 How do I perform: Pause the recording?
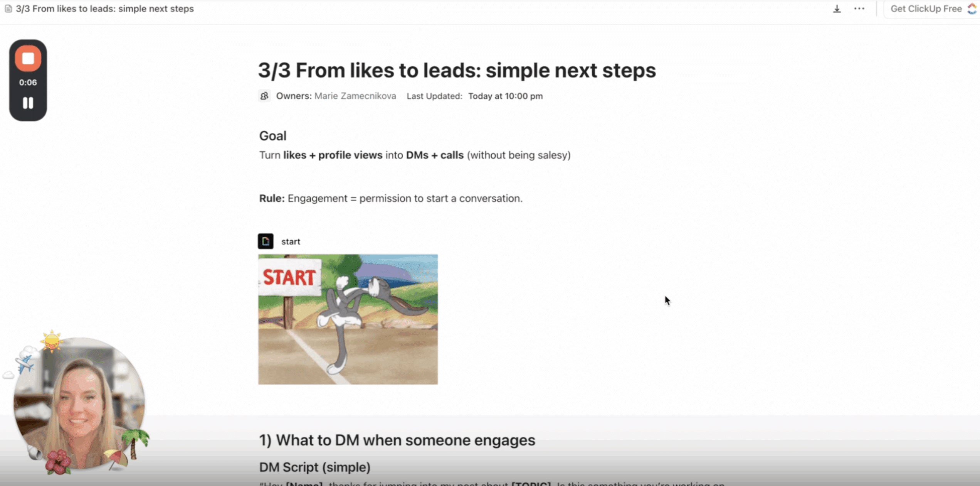tap(28, 103)
